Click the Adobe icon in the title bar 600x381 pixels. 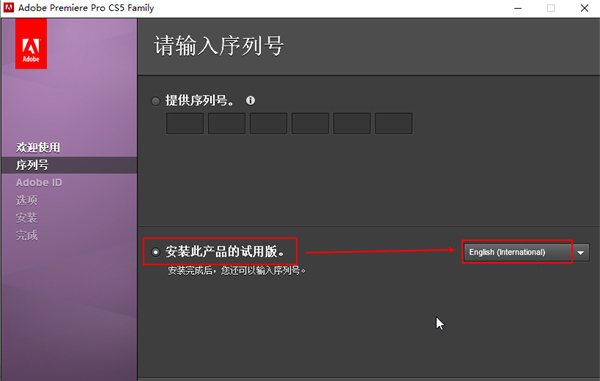[x=8, y=8]
